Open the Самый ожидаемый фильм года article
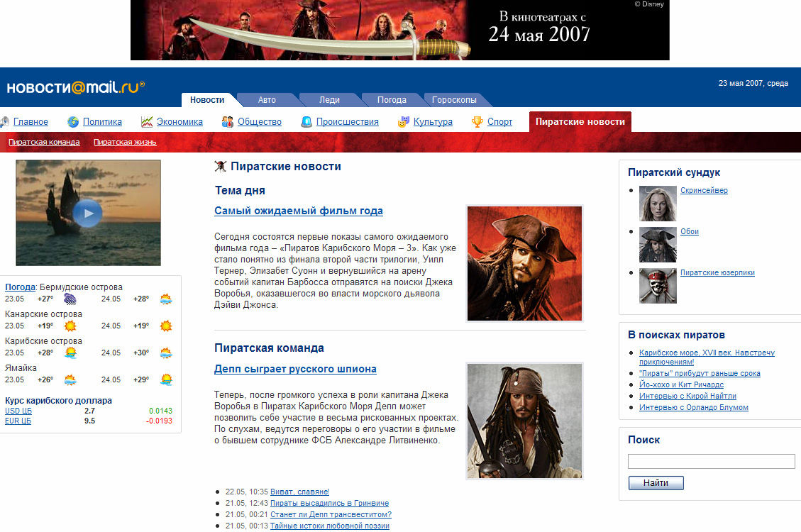Screen dimensions: 801x532 (x=299, y=211)
